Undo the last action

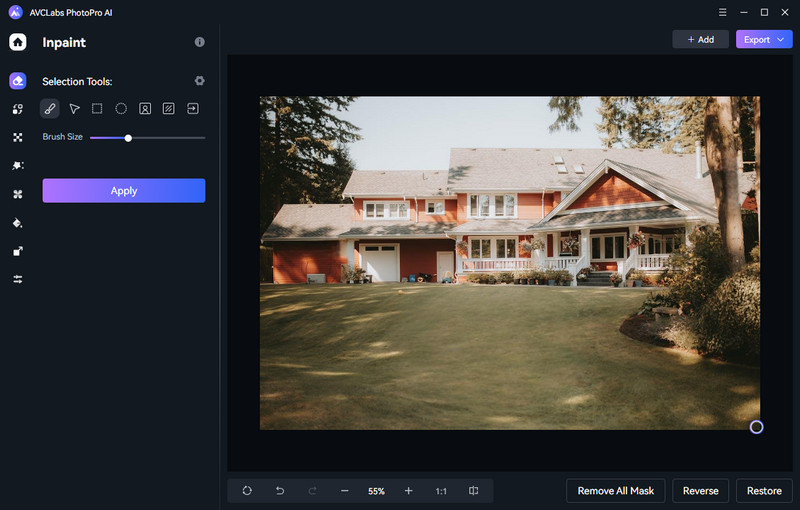(x=280, y=491)
